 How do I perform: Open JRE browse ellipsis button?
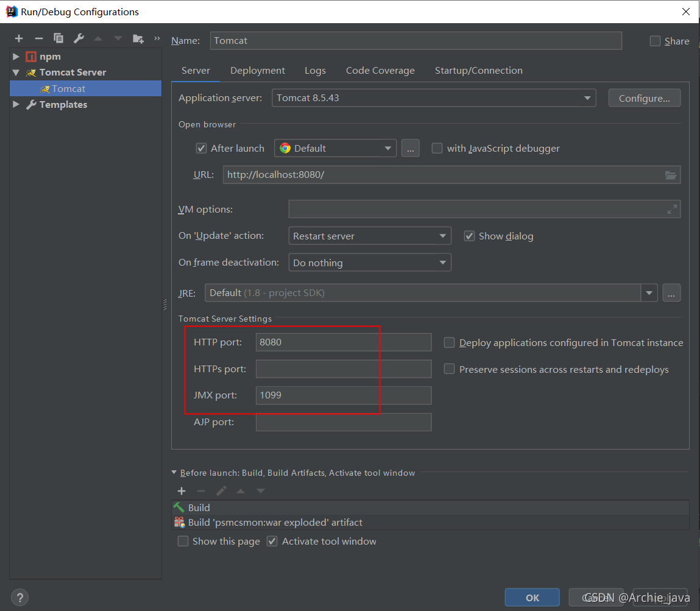tap(671, 293)
